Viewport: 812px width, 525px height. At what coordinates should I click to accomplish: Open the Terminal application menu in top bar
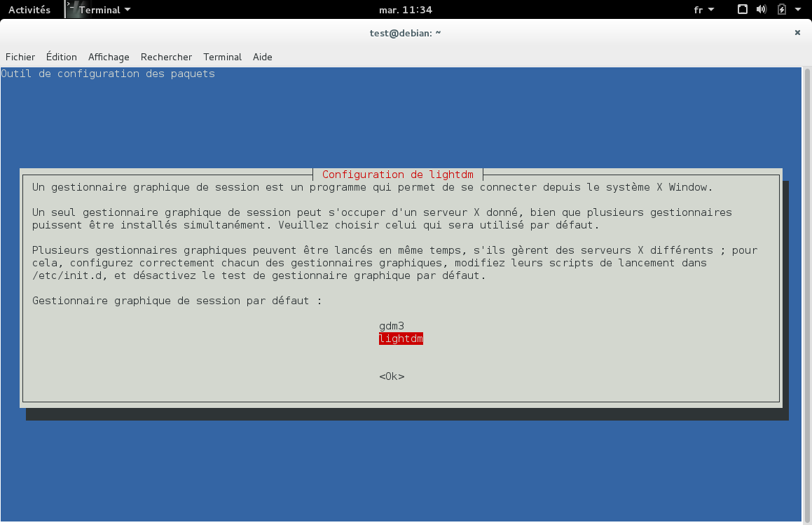[99, 10]
